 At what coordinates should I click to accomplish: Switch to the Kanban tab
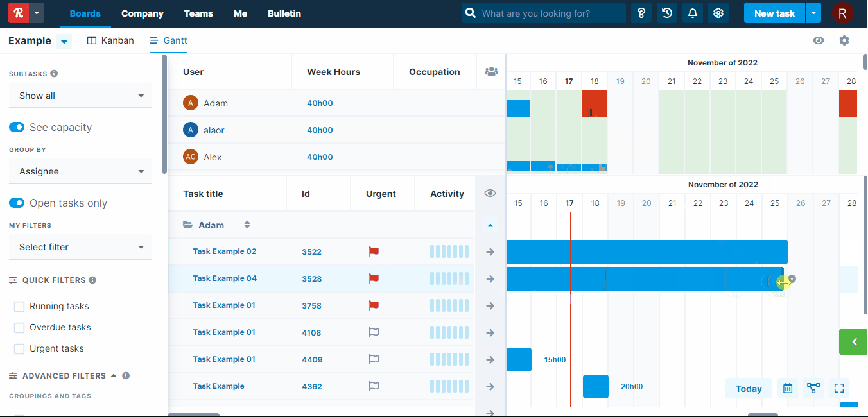[x=110, y=40]
